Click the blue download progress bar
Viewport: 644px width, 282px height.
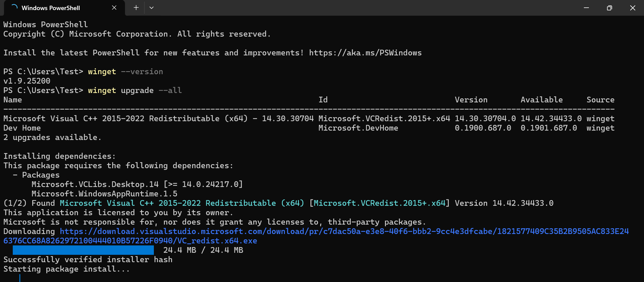coord(83,250)
